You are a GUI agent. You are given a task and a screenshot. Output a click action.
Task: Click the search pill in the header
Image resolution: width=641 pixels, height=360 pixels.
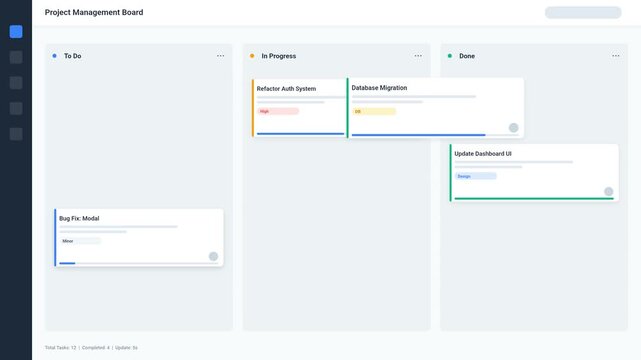583,12
